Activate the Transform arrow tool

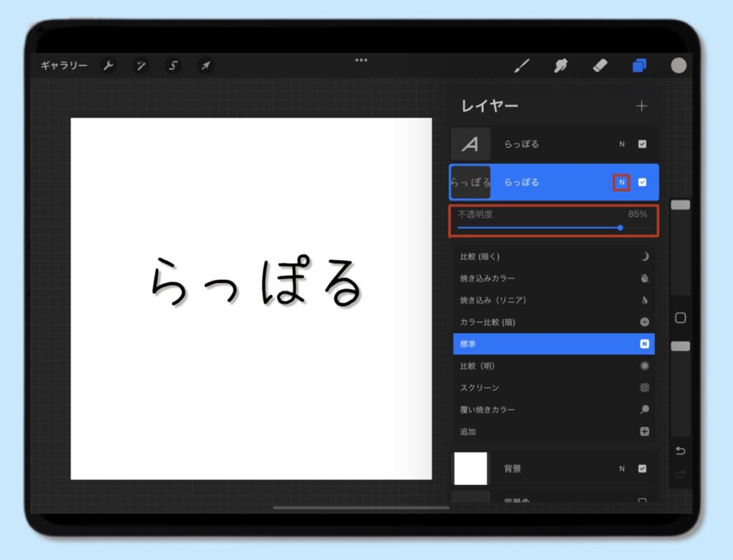pos(205,65)
